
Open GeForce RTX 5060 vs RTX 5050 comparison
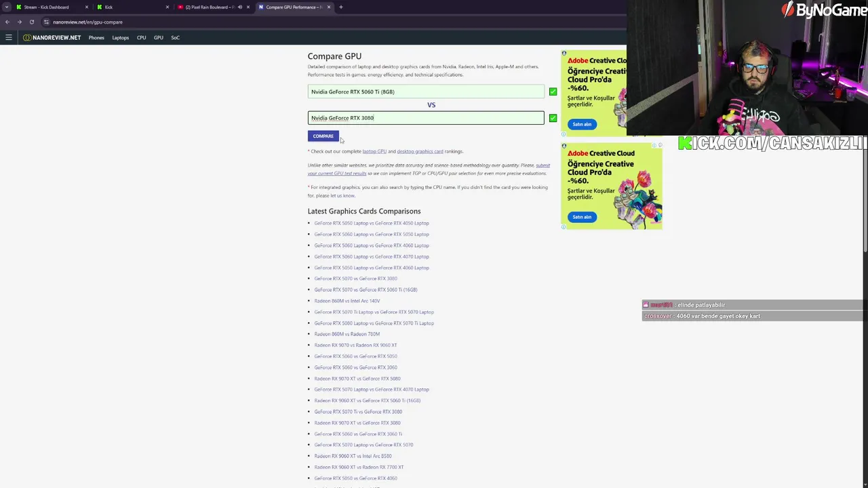355,356
